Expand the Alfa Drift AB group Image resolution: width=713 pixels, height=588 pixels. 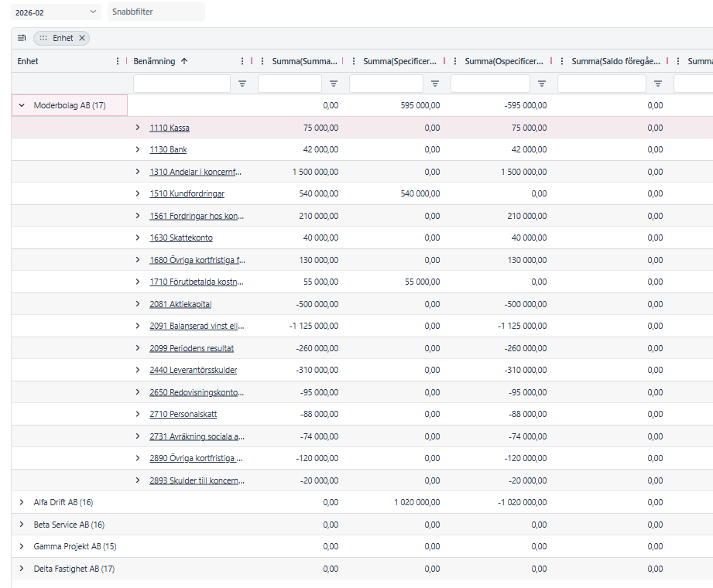click(x=22, y=502)
